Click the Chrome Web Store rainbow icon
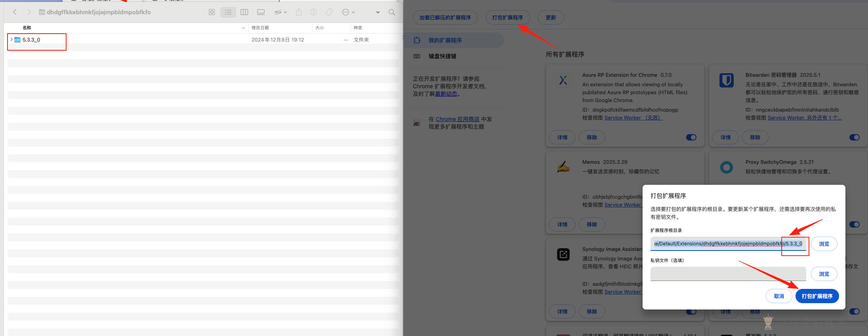The image size is (868, 336). click(417, 123)
